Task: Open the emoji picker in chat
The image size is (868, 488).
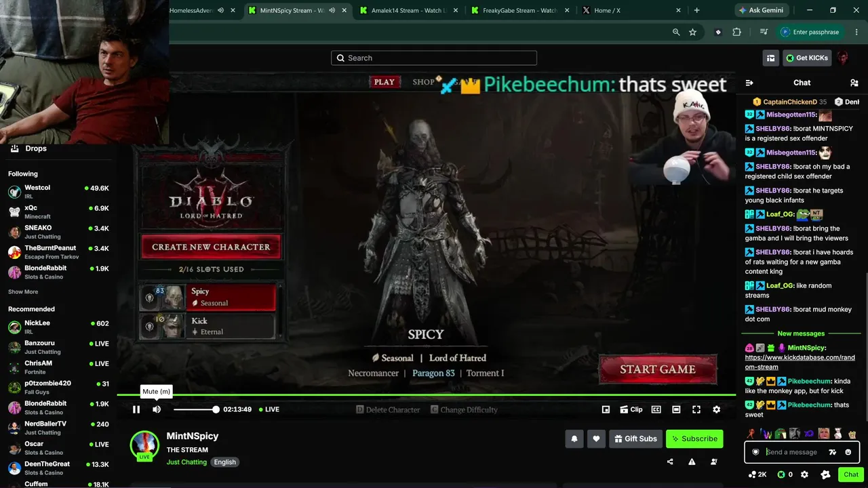Action: click(x=848, y=452)
